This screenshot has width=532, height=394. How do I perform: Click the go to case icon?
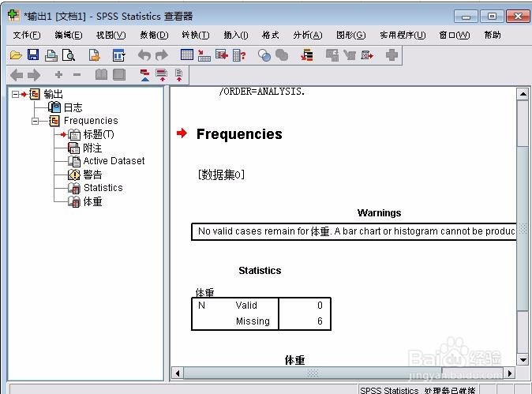204,55
